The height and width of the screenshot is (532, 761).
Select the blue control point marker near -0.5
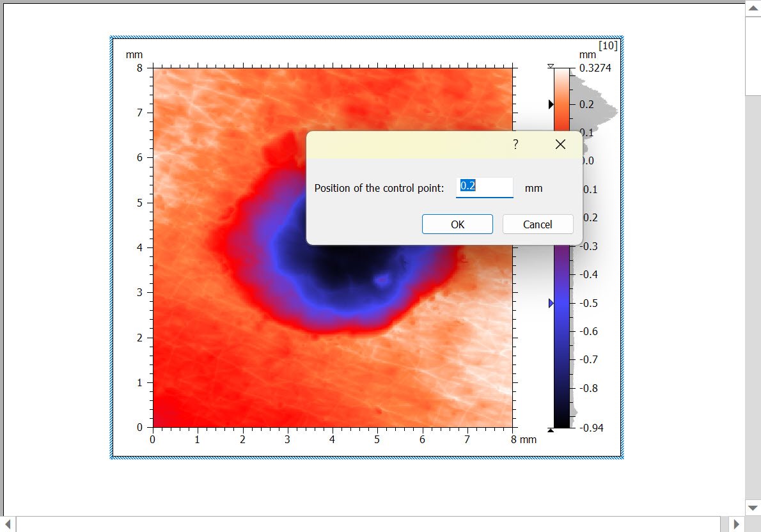tap(551, 303)
